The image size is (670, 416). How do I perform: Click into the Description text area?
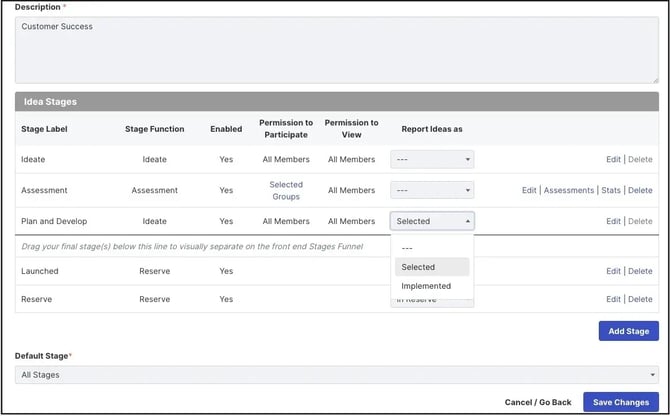point(335,49)
